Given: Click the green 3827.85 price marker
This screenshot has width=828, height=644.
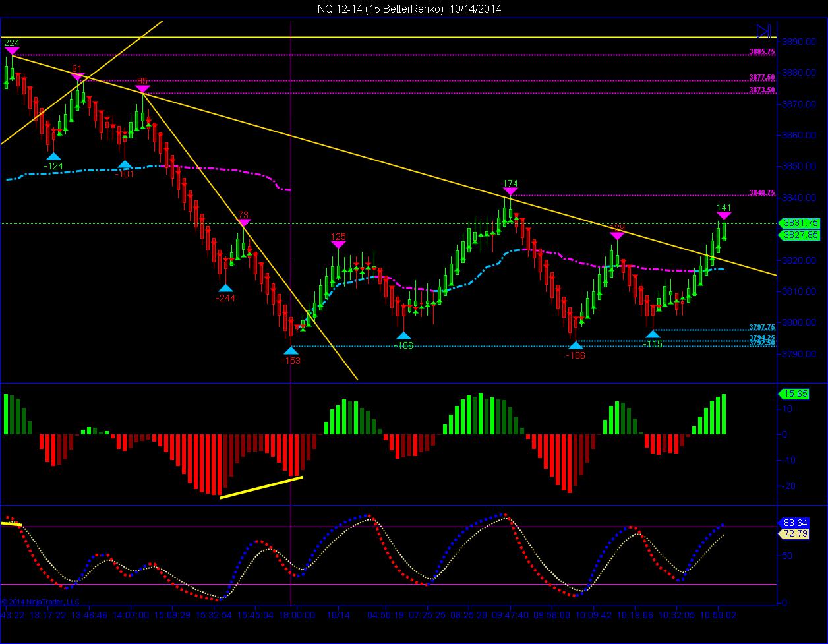Looking at the screenshot, I should point(799,235).
